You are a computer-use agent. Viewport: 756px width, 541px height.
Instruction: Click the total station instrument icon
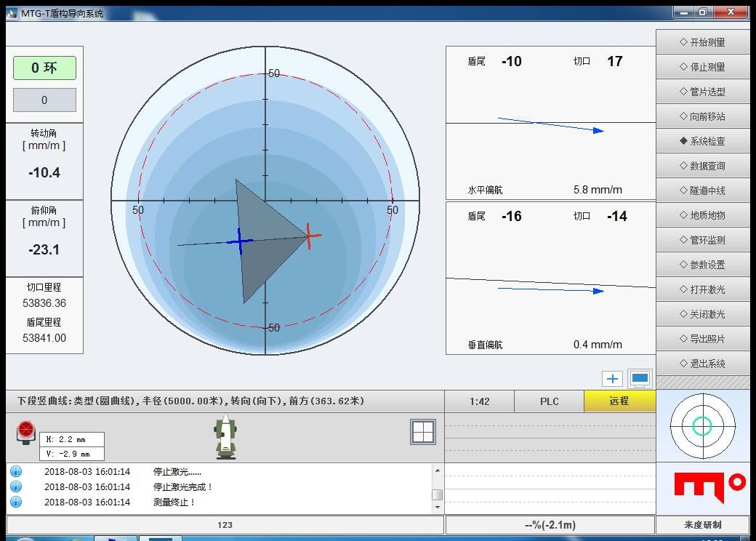[225, 437]
